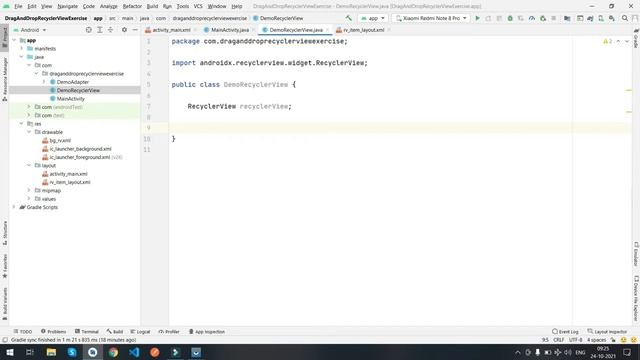Click the UTF-8 encoding in status bar
Viewport: 640px width, 360px height.
coord(576,340)
